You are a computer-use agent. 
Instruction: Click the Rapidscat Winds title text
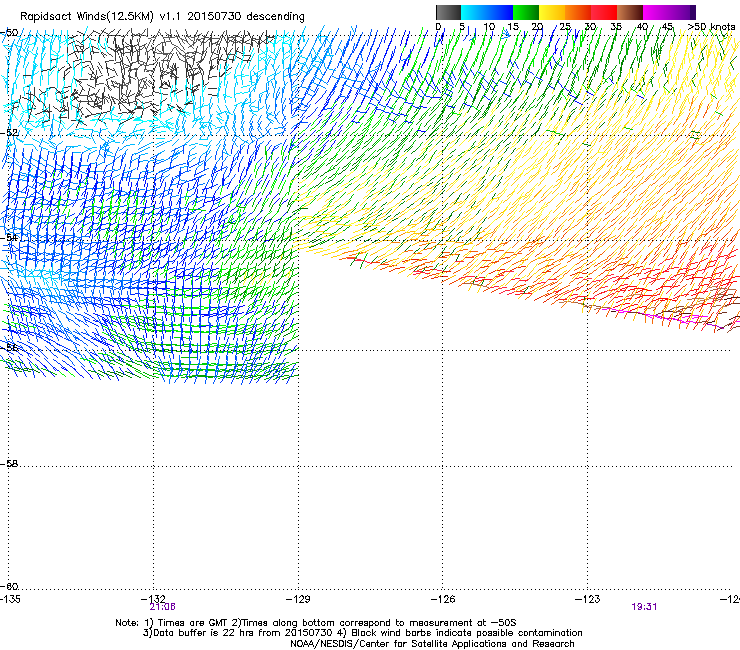tap(162, 16)
